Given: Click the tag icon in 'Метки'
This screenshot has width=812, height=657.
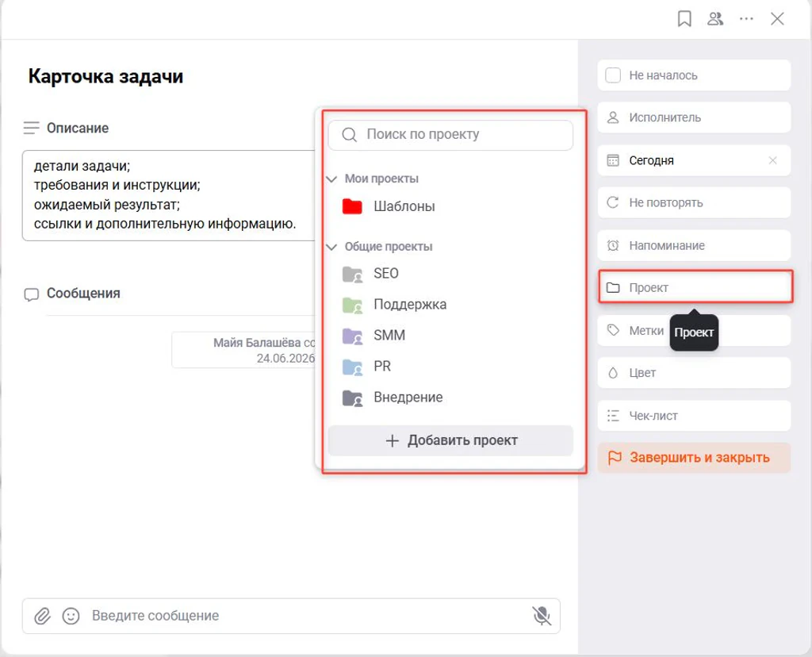Looking at the screenshot, I should (x=613, y=330).
